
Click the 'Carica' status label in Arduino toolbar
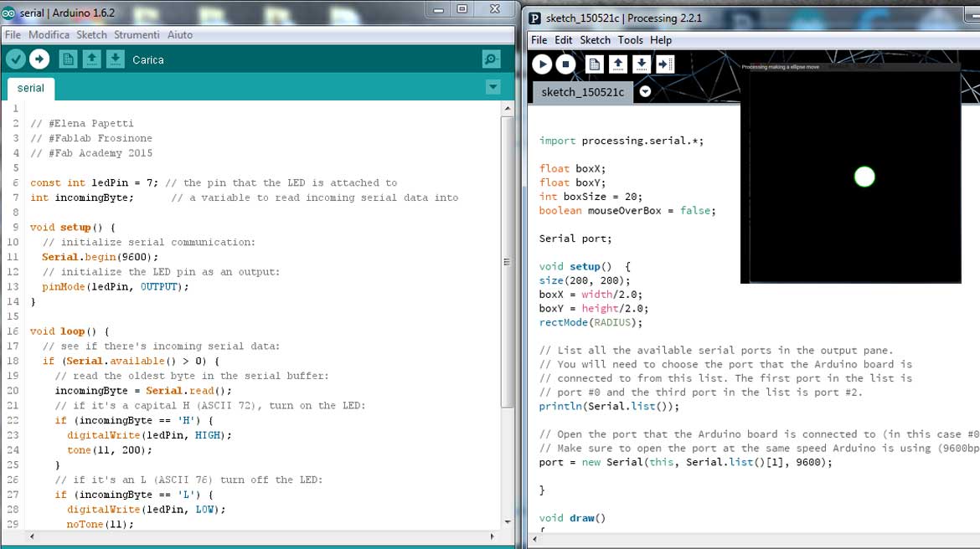click(148, 60)
